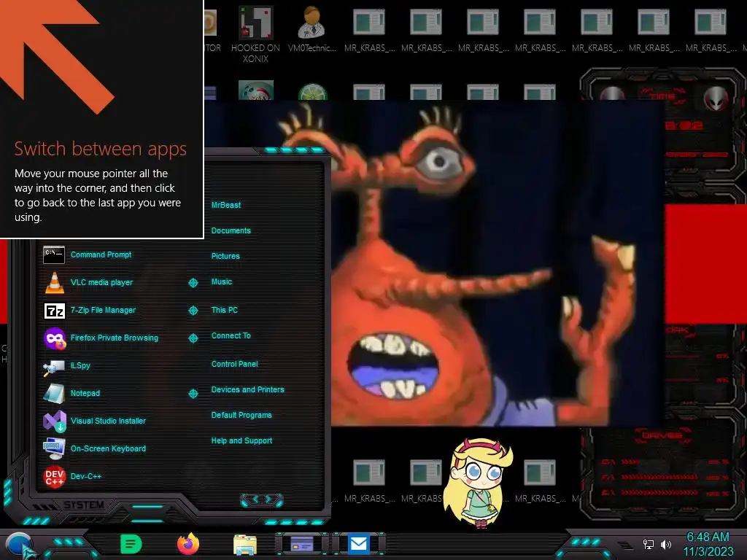Expand the 7-Zip File Manager jump list arrow
Image resolution: width=747 pixels, height=560 pixels.
coord(193,311)
